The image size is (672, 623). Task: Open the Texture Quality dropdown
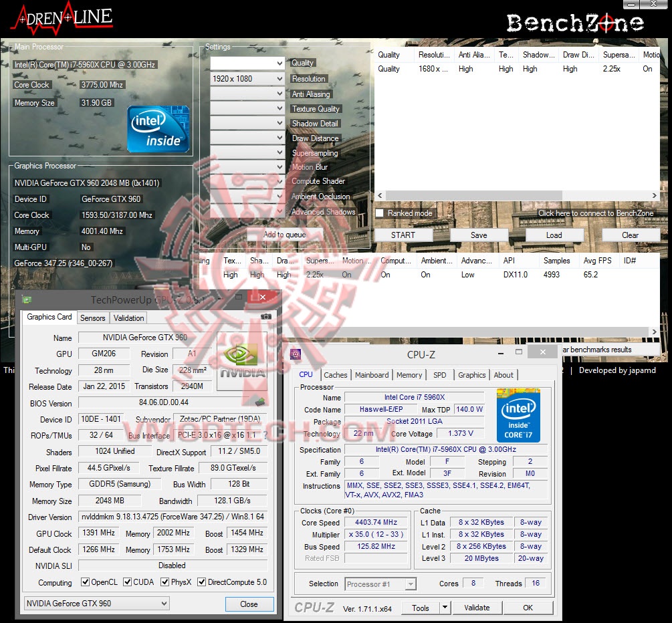(x=247, y=108)
